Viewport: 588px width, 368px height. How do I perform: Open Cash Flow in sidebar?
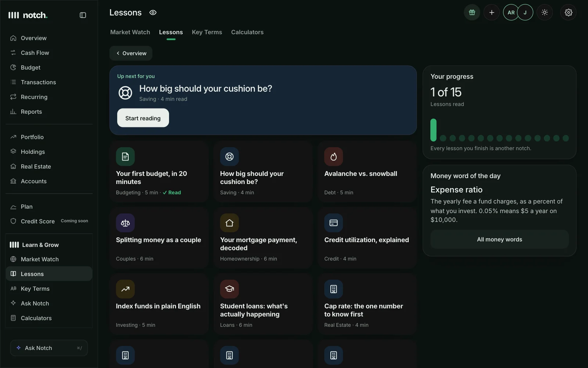click(x=49, y=53)
